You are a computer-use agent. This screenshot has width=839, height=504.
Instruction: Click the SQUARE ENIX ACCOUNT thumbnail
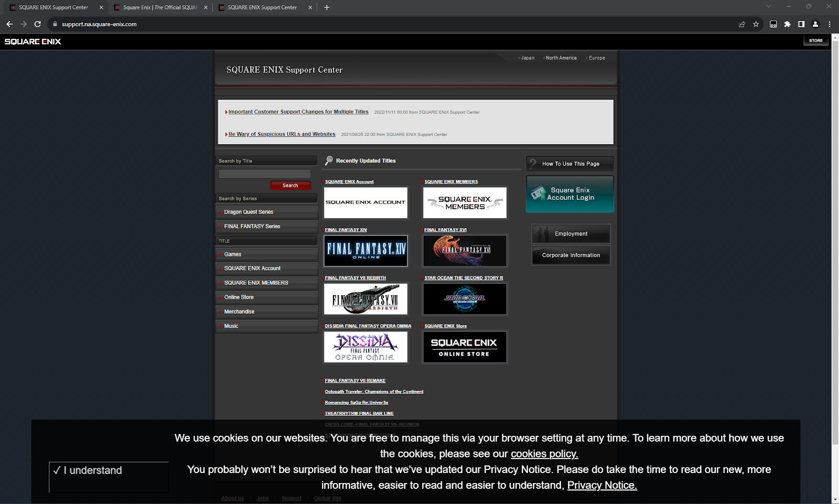(x=365, y=202)
